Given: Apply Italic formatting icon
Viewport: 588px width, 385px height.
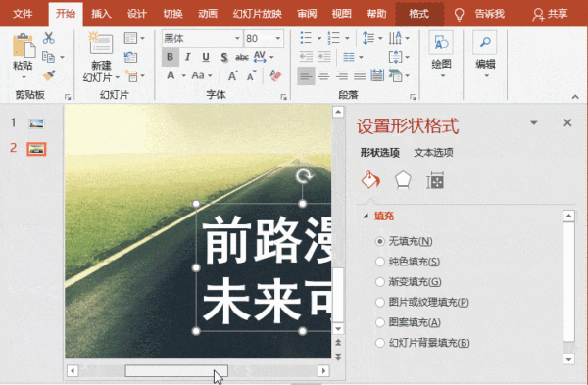Looking at the screenshot, I should point(188,57).
